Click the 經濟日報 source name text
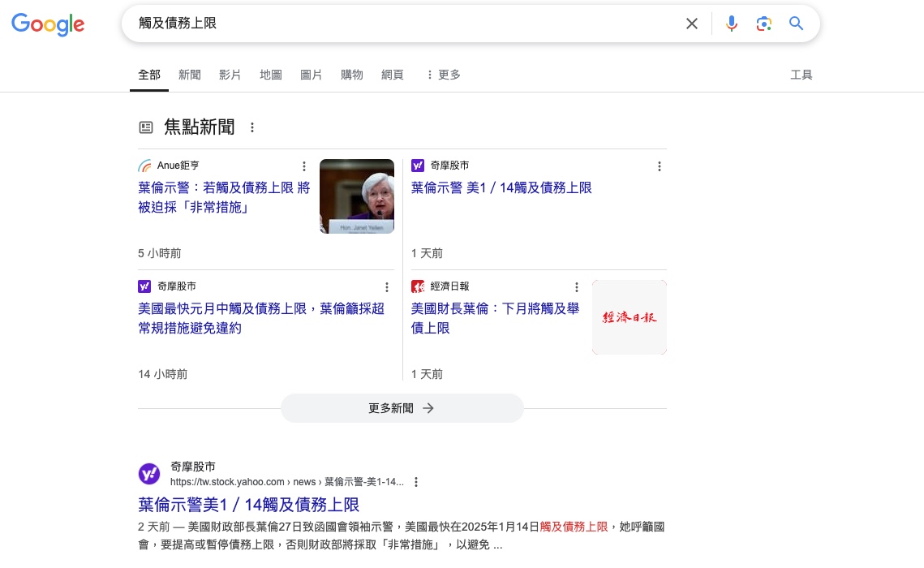Screen dimensions: 924x568 coord(449,286)
